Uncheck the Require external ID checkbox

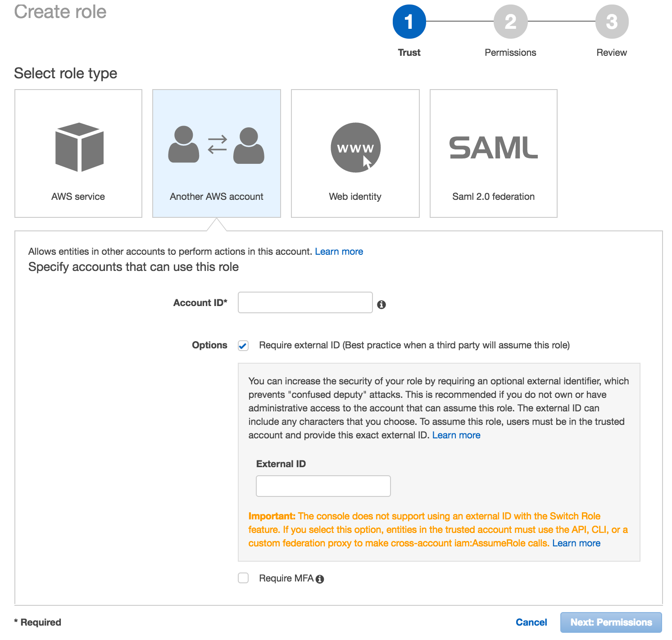(x=243, y=346)
